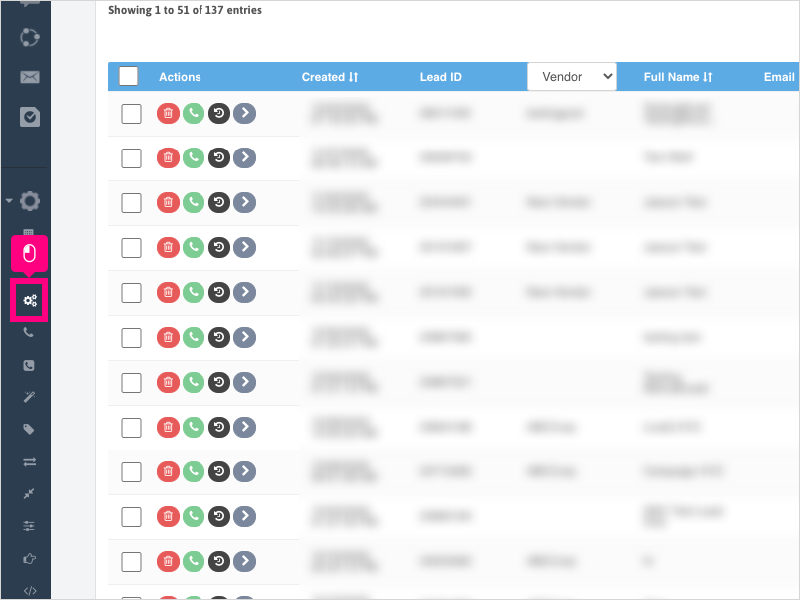Open the magic wand sidebar icon
800x600 pixels.
click(x=29, y=397)
